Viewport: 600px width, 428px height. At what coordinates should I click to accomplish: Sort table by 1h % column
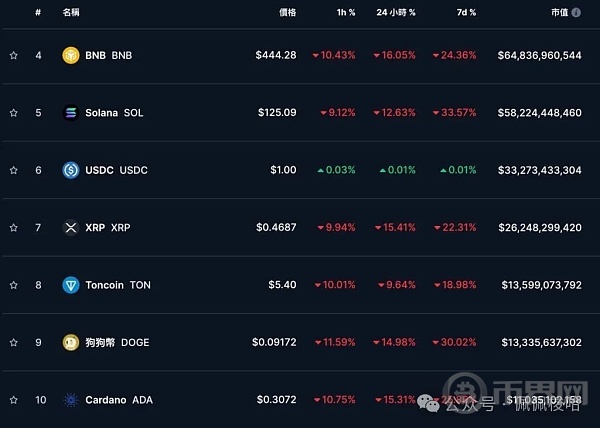point(345,13)
